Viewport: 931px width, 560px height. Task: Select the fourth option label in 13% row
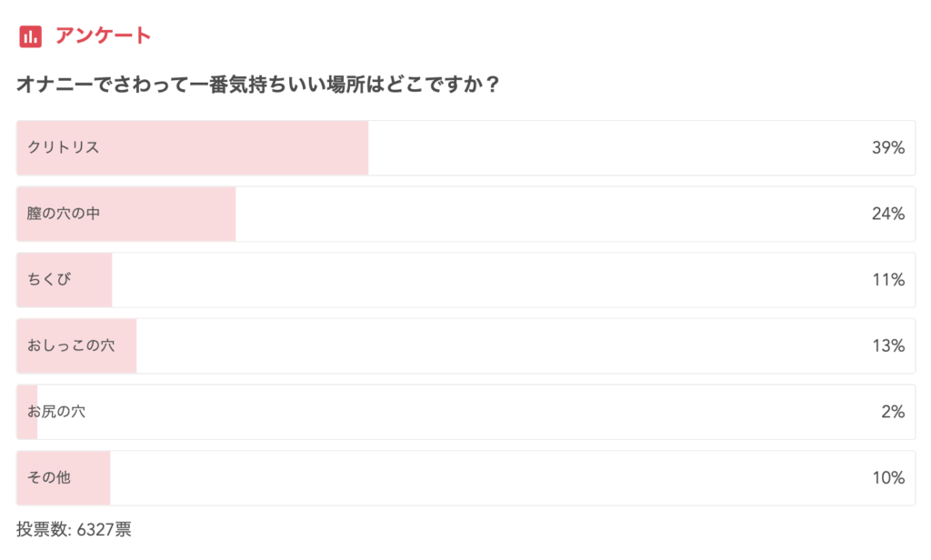click(x=71, y=345)
